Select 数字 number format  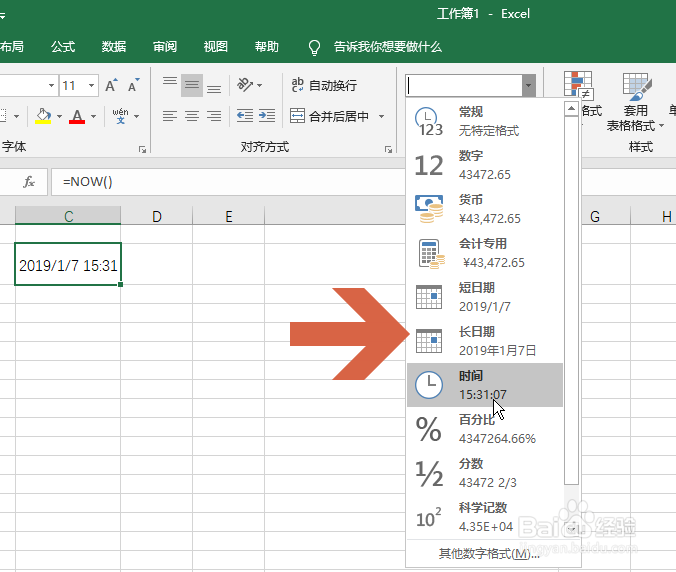point(485,165)
